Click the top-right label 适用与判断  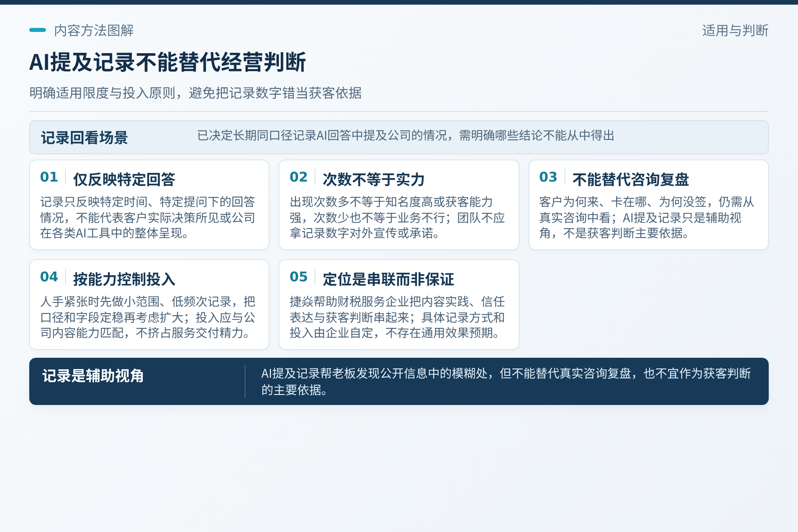click(x=735, y=31)
